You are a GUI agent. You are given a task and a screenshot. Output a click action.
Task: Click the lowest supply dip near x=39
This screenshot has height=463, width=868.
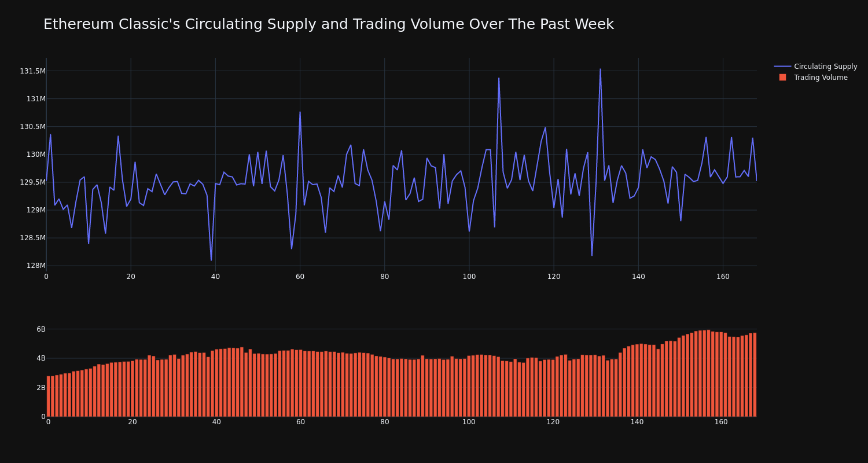click(211, 260)
